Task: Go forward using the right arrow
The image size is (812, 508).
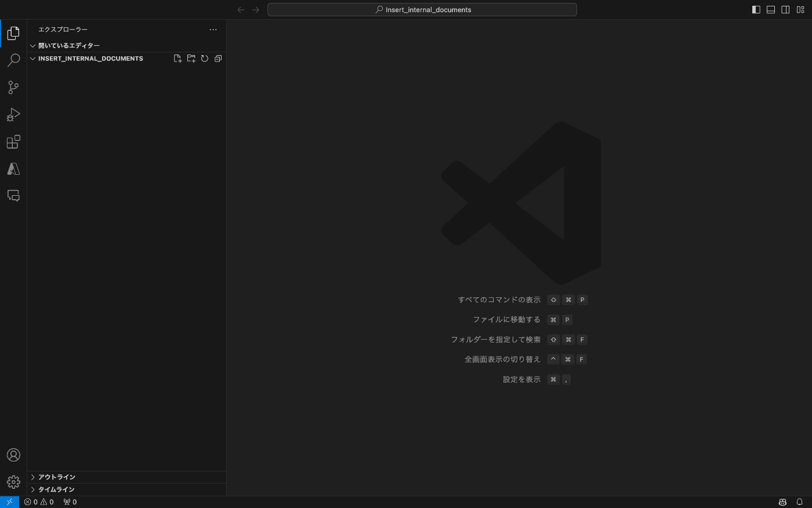Action: tap(256, 10)
